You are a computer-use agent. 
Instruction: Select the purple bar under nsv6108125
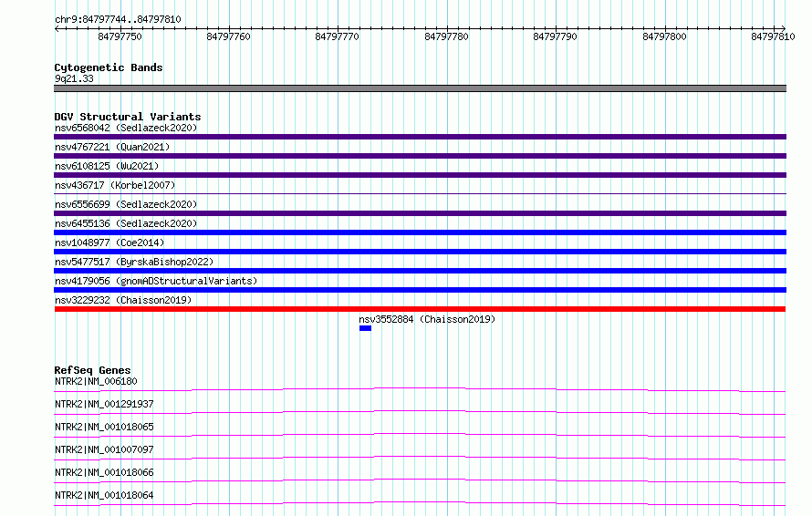[420, 175]
